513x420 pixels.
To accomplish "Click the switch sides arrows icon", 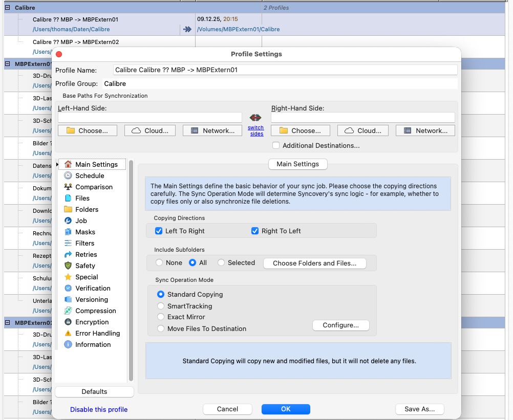I will 255,118.
